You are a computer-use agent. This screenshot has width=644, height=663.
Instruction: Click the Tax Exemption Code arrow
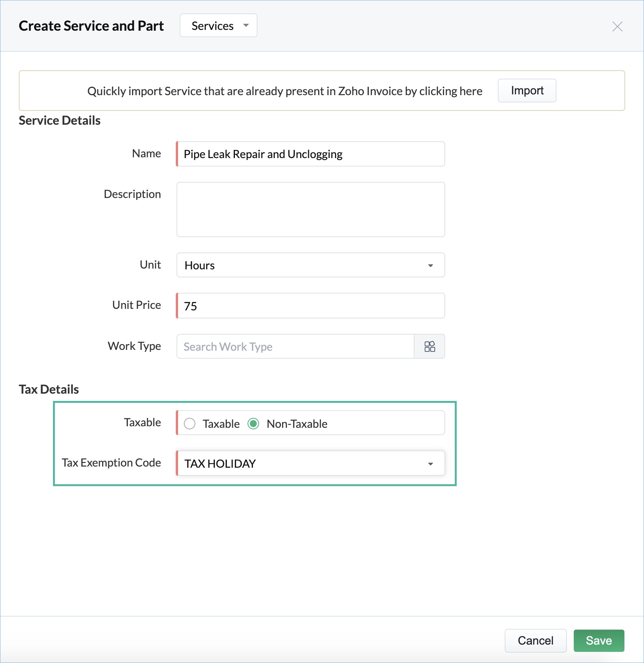430,464
